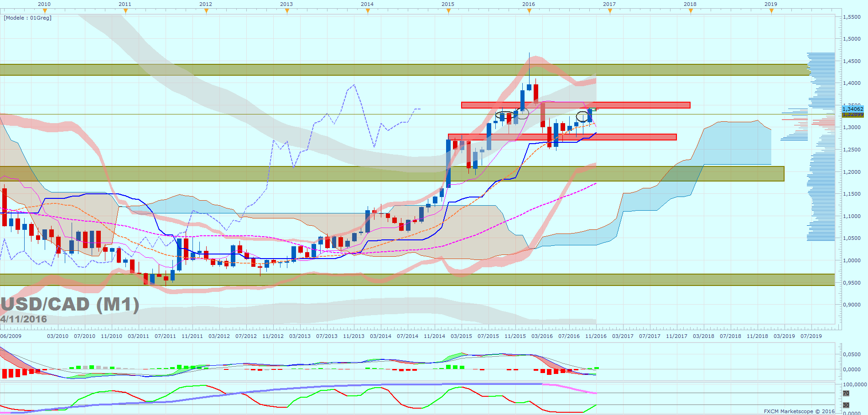868x415 pixels.
Task: Click the orange year marker for 2019
Action: pos(771,11)
